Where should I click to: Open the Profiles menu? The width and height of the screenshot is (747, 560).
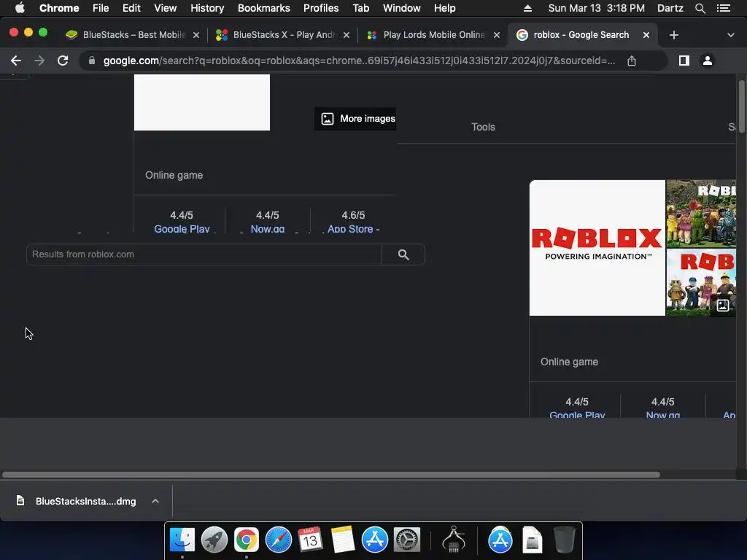pos(321,8)
